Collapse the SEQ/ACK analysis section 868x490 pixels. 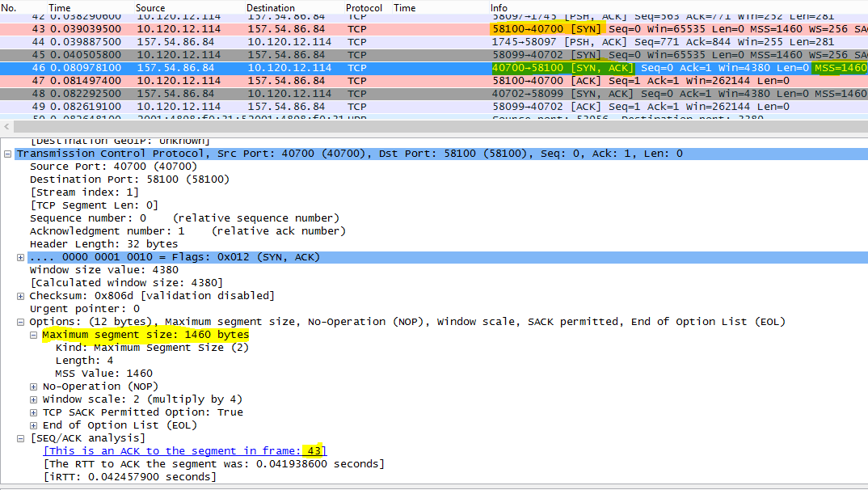(19, 437)
